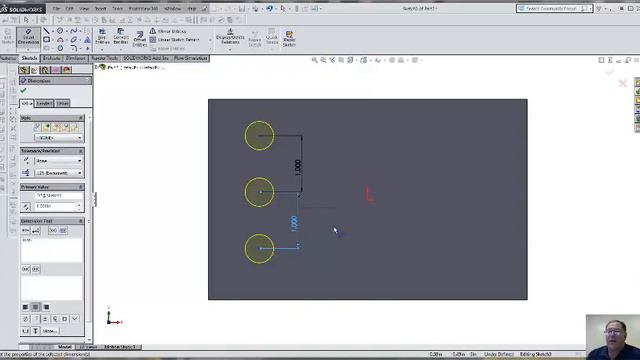
Task: Select the Sketch Fillet tool
Action: pyautogui.click(x=73, y=48)
